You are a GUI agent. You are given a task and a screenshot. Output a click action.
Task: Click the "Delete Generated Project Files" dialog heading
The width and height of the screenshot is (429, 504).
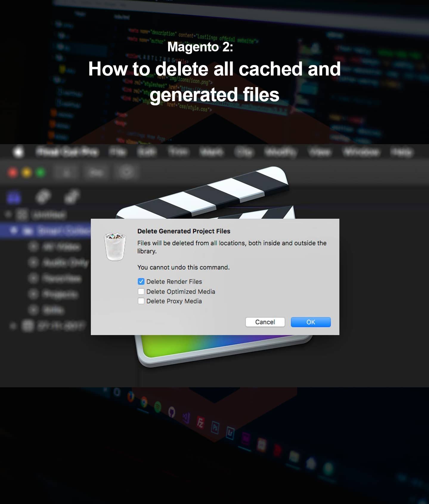(184, 231)
